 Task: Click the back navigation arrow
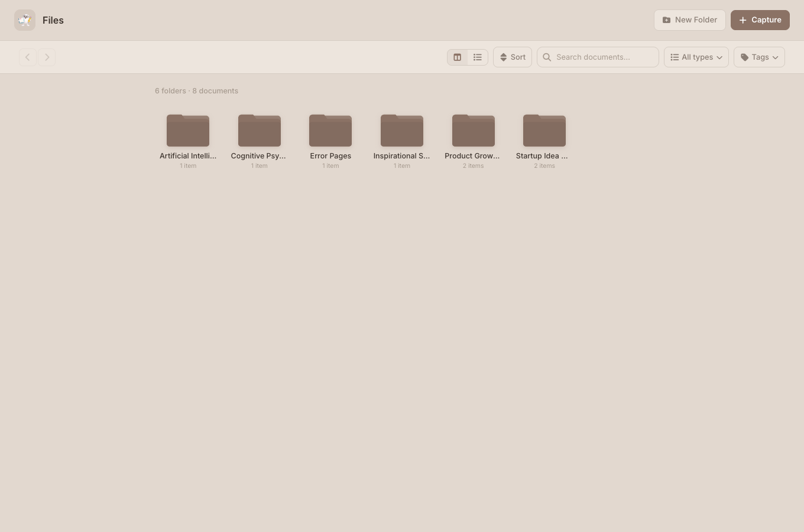[28, 57]
